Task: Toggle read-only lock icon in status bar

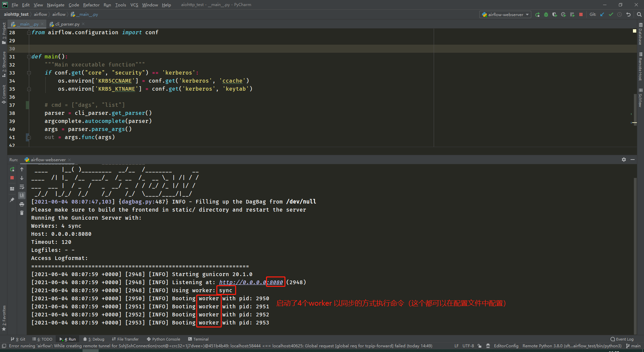Action: coord(480,346)
